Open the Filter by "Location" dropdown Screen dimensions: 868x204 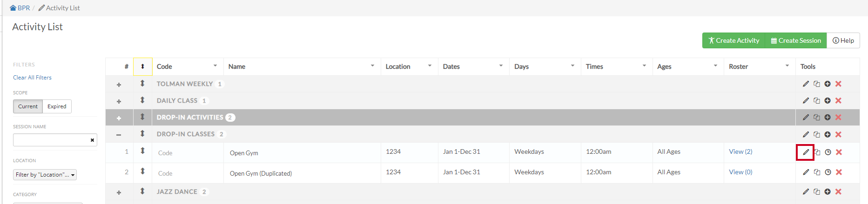pyautogui.click(x=45, y=175)
